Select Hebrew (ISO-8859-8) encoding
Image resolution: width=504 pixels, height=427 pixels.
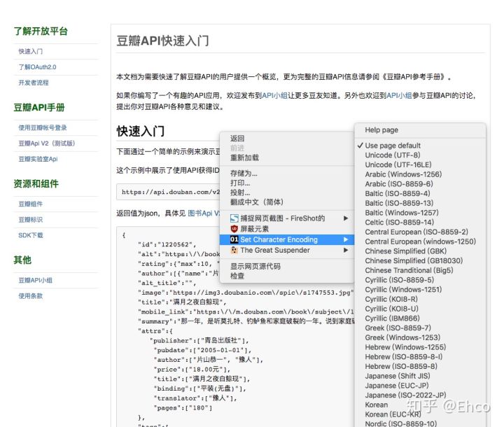(401, 367)
